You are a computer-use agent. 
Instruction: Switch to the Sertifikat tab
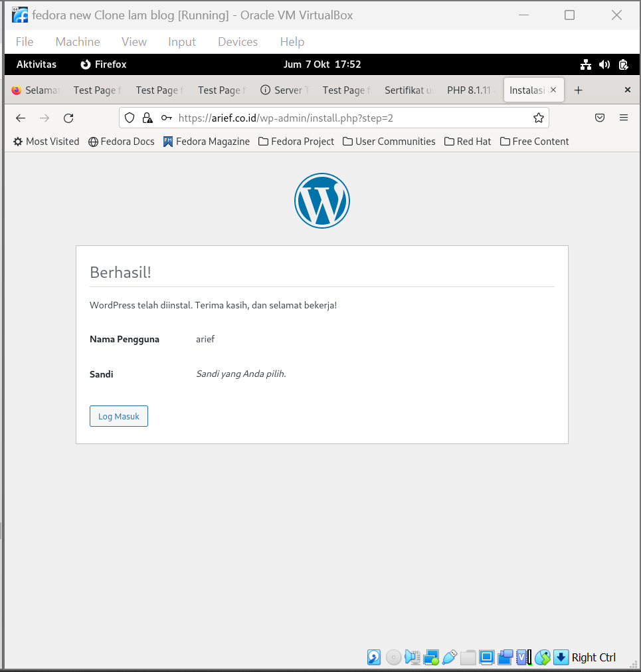409,90
